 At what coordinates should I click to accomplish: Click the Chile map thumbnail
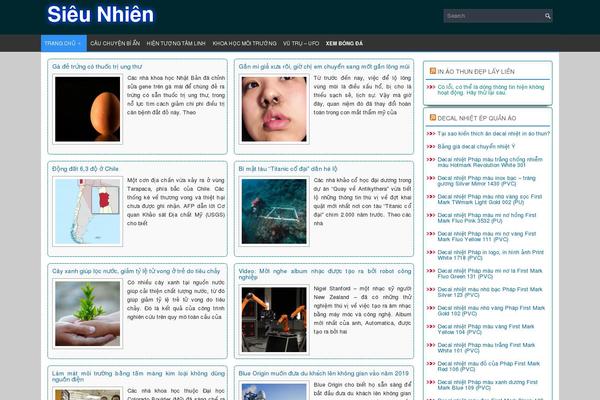88,211
